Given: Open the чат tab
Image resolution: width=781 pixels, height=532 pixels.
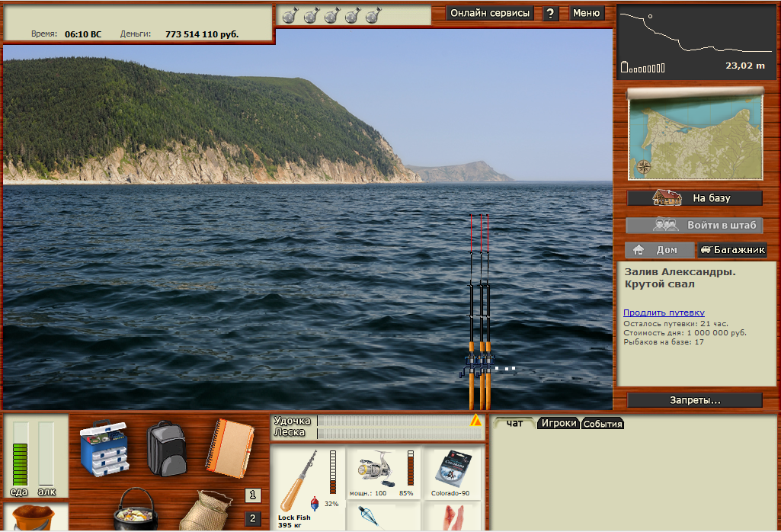Looking at the screenshot, I should [514, 424].
